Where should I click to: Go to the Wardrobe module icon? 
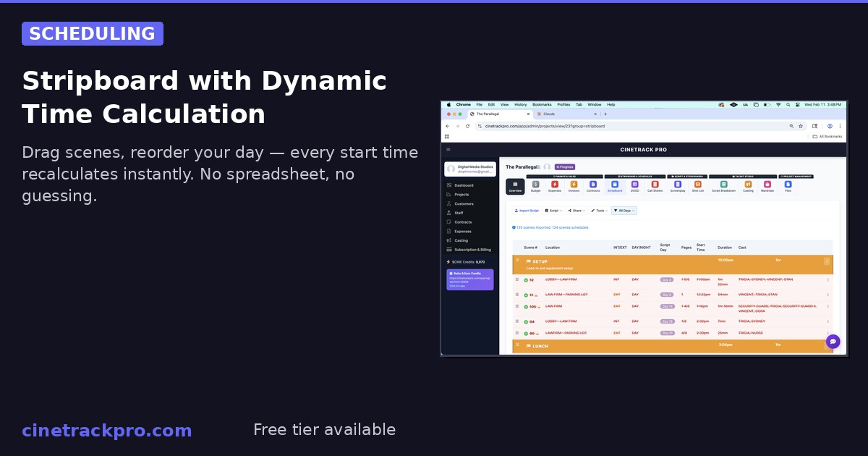point(767,186)
